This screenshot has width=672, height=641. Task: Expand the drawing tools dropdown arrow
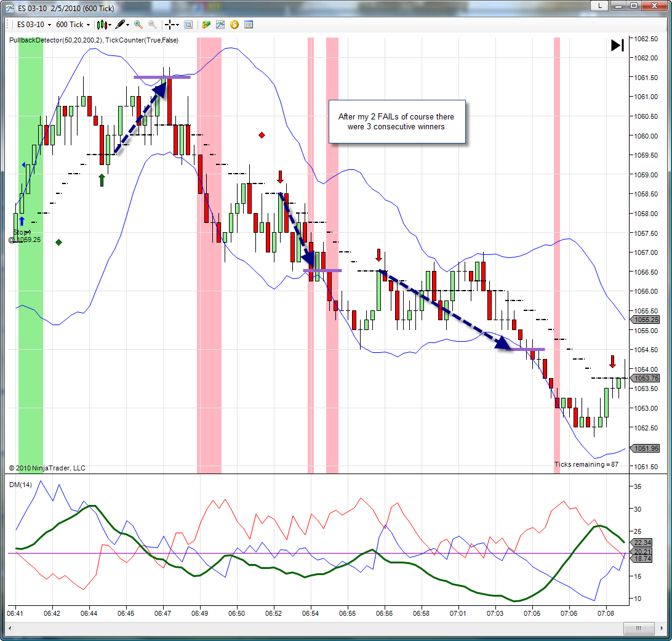[x=128, y=25]
